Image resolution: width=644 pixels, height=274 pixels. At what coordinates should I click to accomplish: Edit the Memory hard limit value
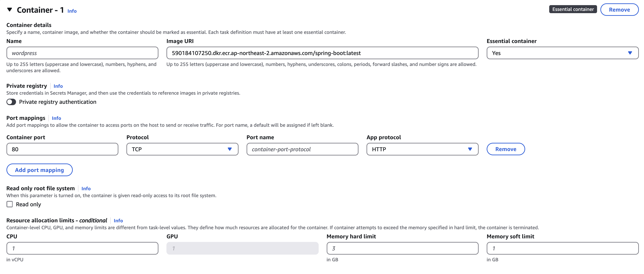[402, 248]
